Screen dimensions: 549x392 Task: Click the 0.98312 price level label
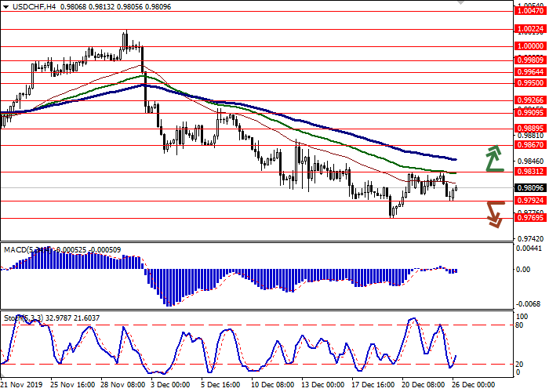pyautogui.click(x=530, y=172)
